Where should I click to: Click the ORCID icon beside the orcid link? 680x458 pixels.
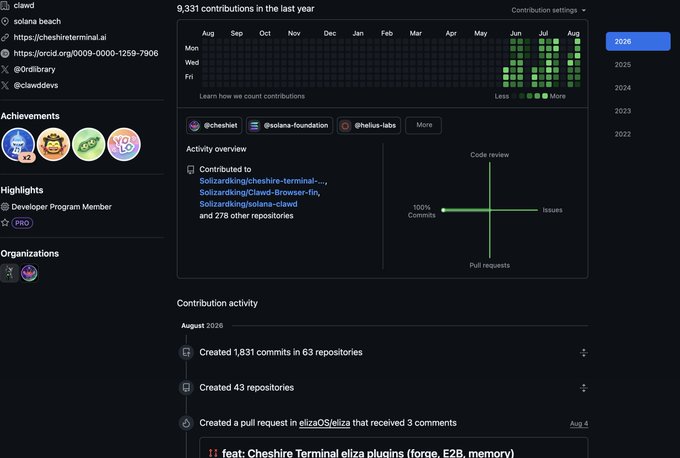(5, 53)
